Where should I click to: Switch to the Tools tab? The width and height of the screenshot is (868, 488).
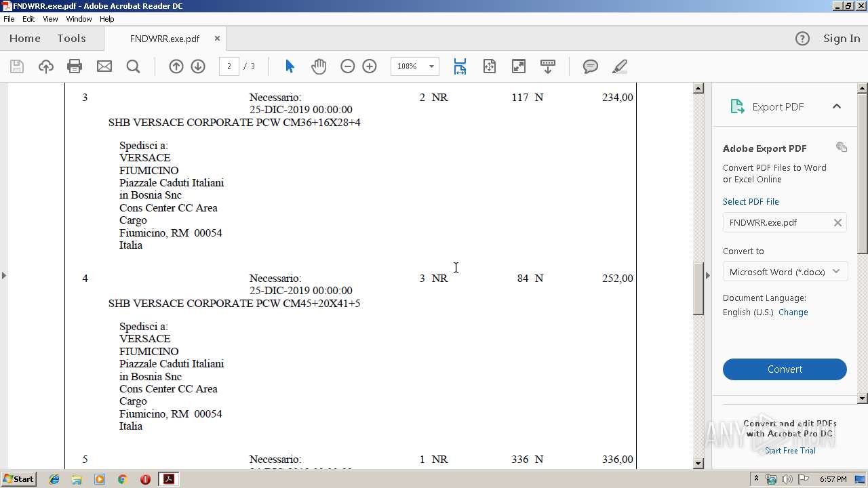click(x=71, y=39)
